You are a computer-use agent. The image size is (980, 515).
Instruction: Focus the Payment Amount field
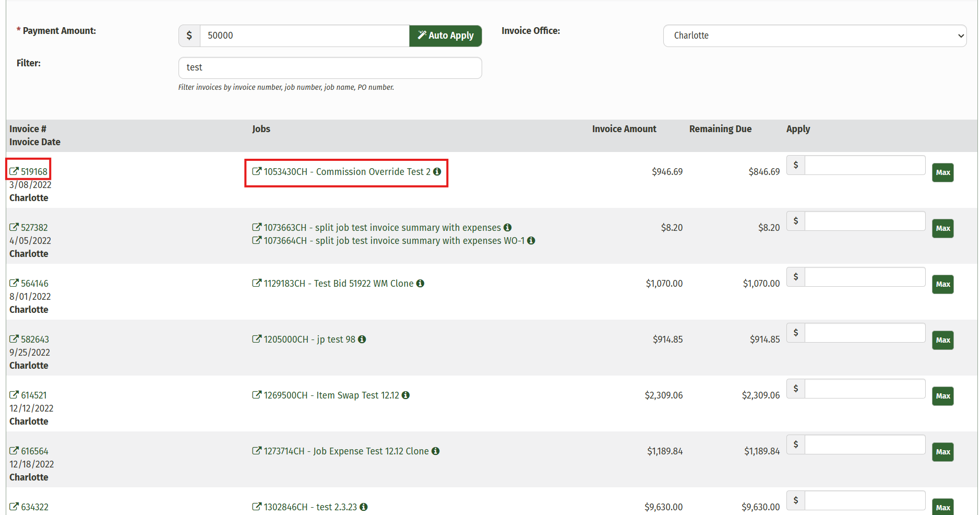tap(304, 36)
